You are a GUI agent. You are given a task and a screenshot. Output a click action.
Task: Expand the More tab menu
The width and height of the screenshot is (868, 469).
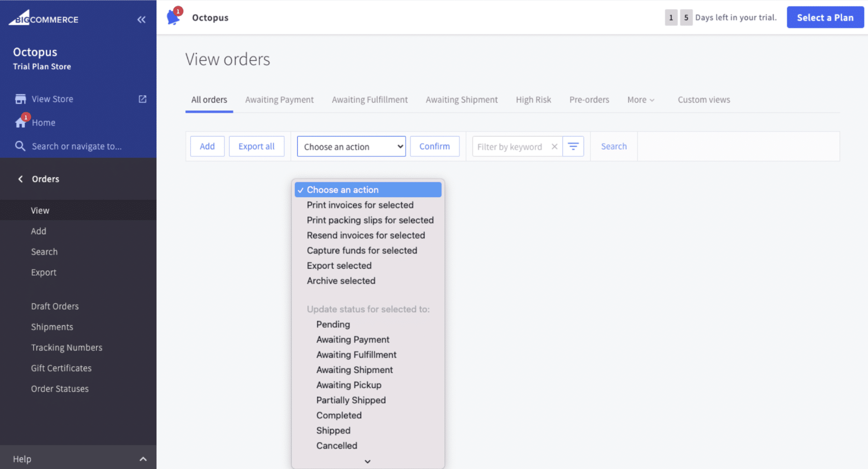point(641,99)
